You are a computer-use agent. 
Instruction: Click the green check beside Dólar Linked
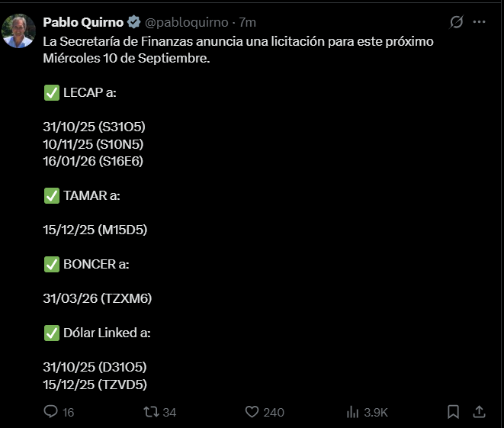(52, 333)
